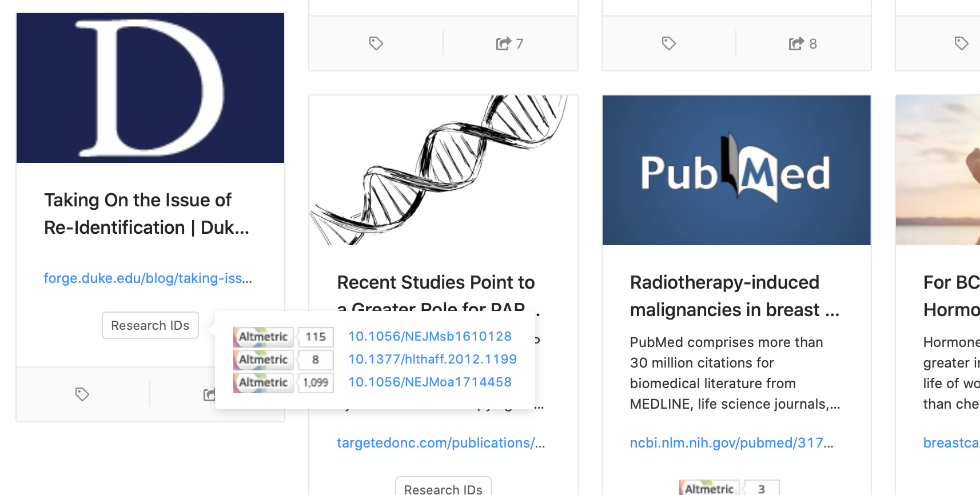Open title Recent Studies Point to
Image resolution: width=980 pixels, height=495 pixels.
click(x=436, y=282)
